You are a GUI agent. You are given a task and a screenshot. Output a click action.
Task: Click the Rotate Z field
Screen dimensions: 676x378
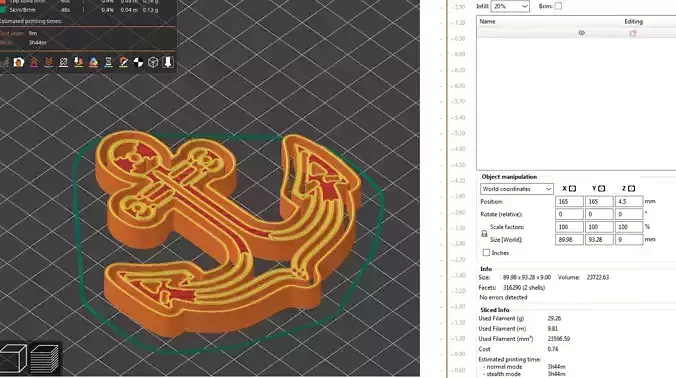tap(629, 214)
